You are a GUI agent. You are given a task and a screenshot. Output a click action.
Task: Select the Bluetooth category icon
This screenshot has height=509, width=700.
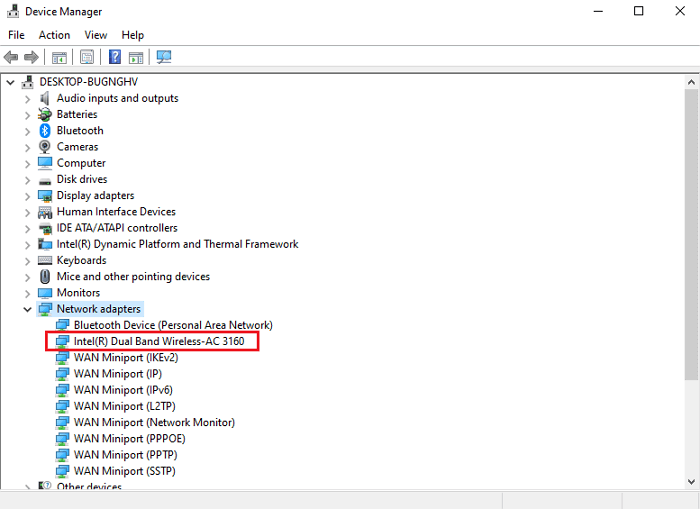(45, 131)
